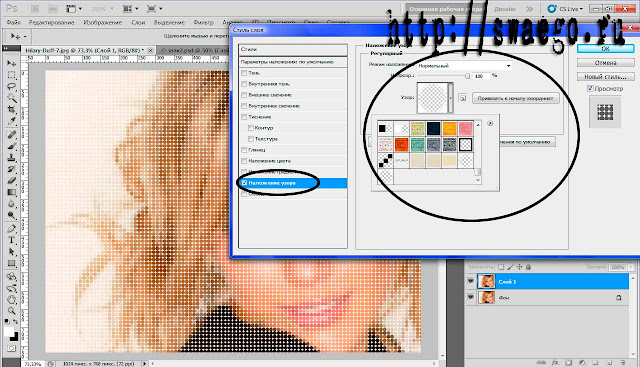640x367 pixels.
Task: Click the create new pattern preset icon
Action: point(462,98)
